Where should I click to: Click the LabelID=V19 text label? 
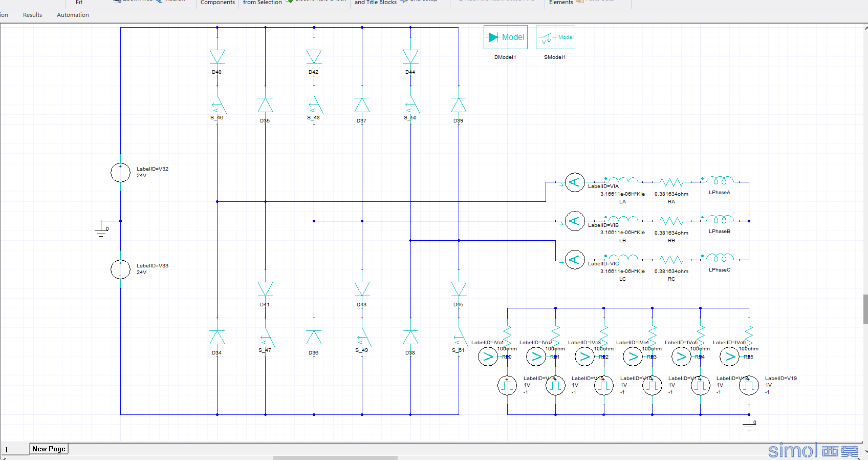click(x=781, y=379)
